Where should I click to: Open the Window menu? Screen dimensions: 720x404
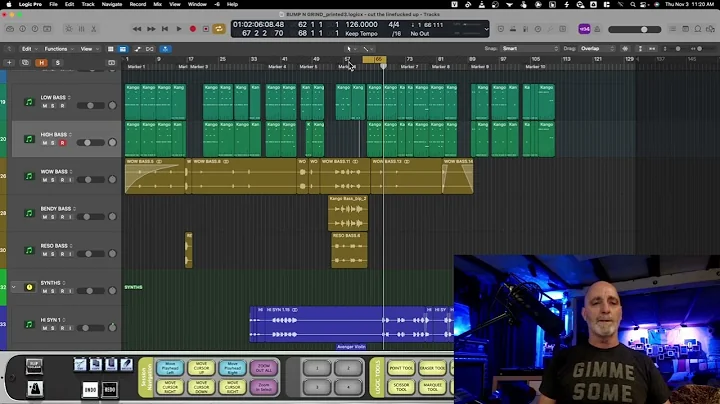[197, 4]
